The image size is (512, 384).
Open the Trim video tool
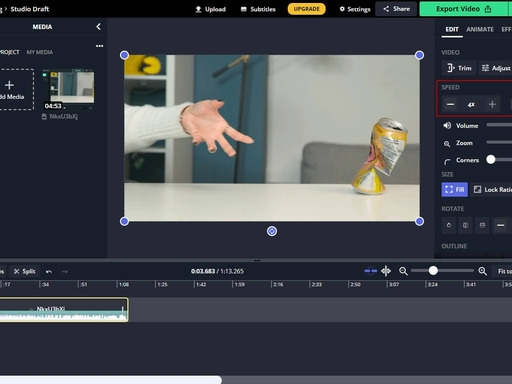point(459,68)
